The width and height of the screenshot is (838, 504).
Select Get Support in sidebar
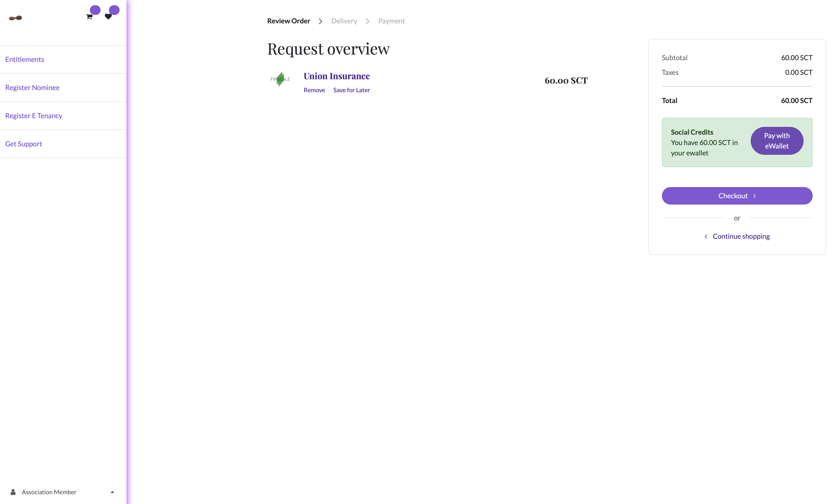tap(23, 144)
